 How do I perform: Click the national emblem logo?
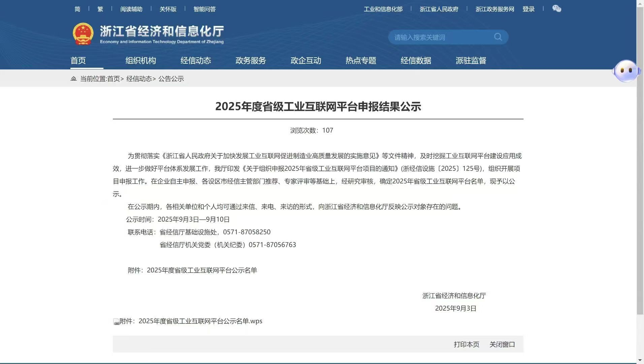83,34
